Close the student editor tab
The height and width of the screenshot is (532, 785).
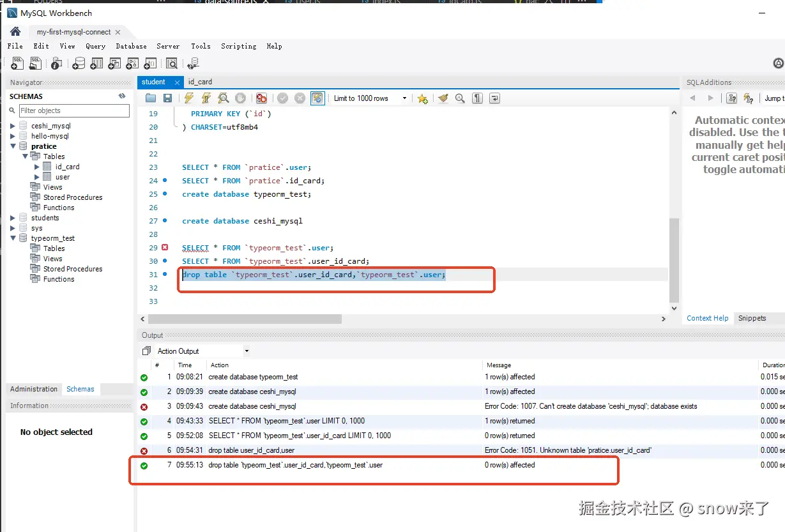(x=176, y=82)
